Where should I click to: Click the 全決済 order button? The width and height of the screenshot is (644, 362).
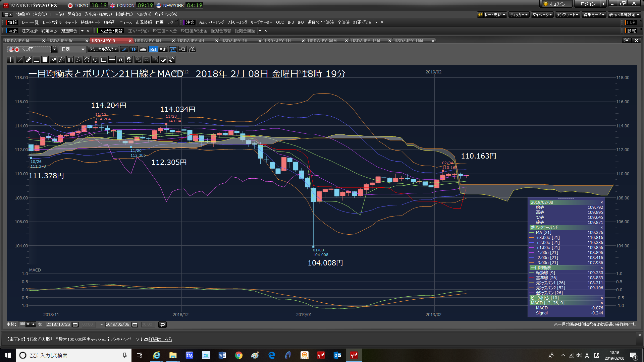pos(343,22)
